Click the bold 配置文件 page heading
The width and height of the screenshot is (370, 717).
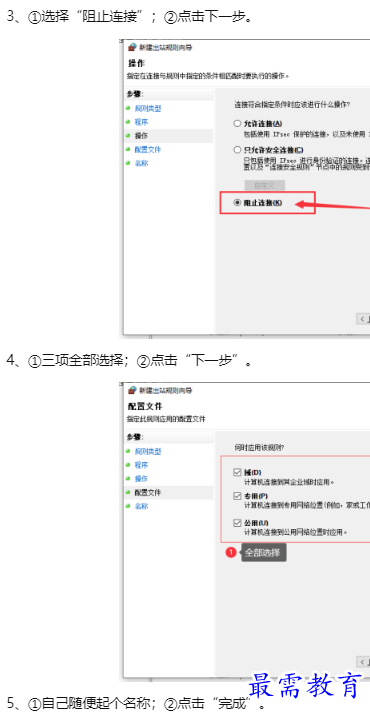pyautogui.click(x=145, y=407)
